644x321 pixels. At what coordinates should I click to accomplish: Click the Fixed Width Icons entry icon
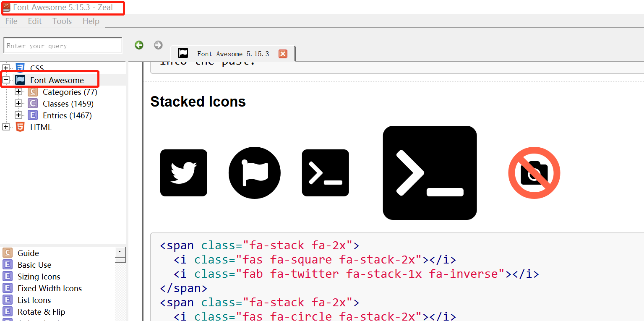point(8,288)
